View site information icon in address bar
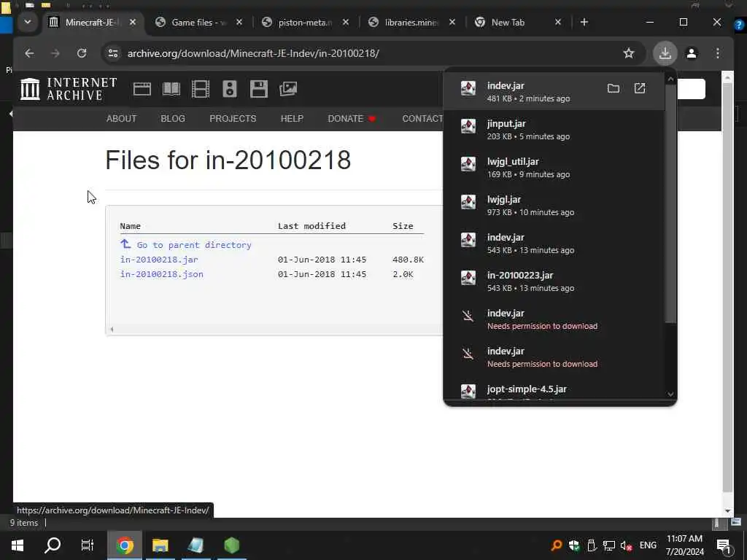 point(113,53)
